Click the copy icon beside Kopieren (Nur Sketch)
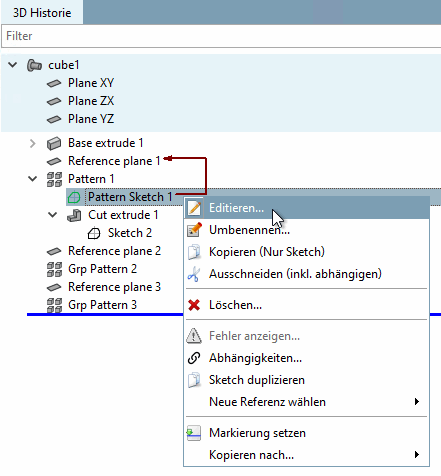The height and width of the screenshot is (476, 441). [194, 252]
